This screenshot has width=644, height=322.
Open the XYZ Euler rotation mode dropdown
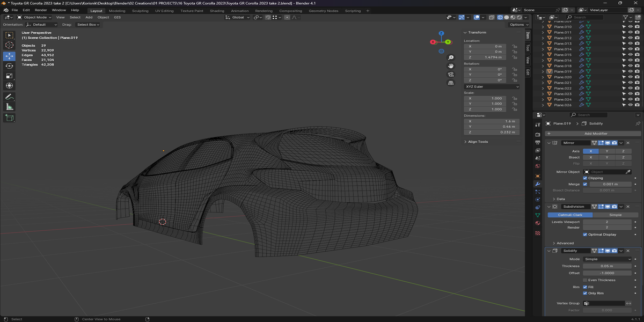point(492,86)
